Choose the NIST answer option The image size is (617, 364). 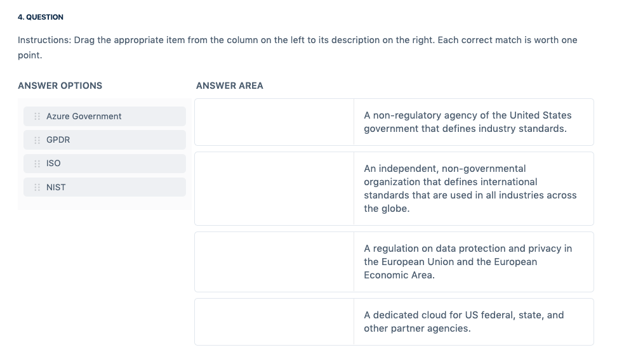point(105,187)
